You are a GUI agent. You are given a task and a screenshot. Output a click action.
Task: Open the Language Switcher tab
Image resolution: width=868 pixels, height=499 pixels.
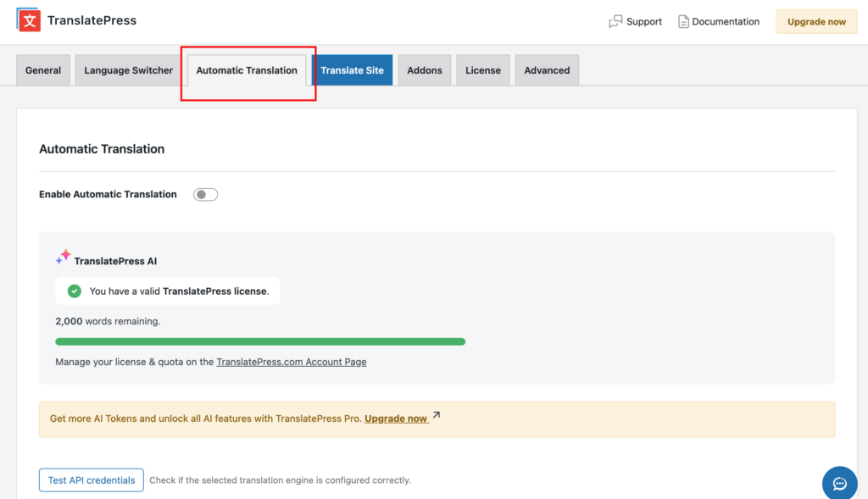127,70
